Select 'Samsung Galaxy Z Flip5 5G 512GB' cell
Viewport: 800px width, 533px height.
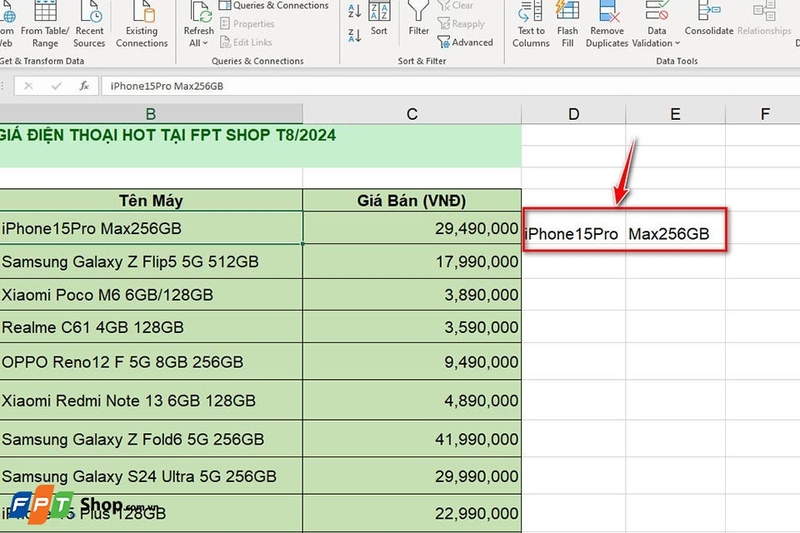coord(151,261)
